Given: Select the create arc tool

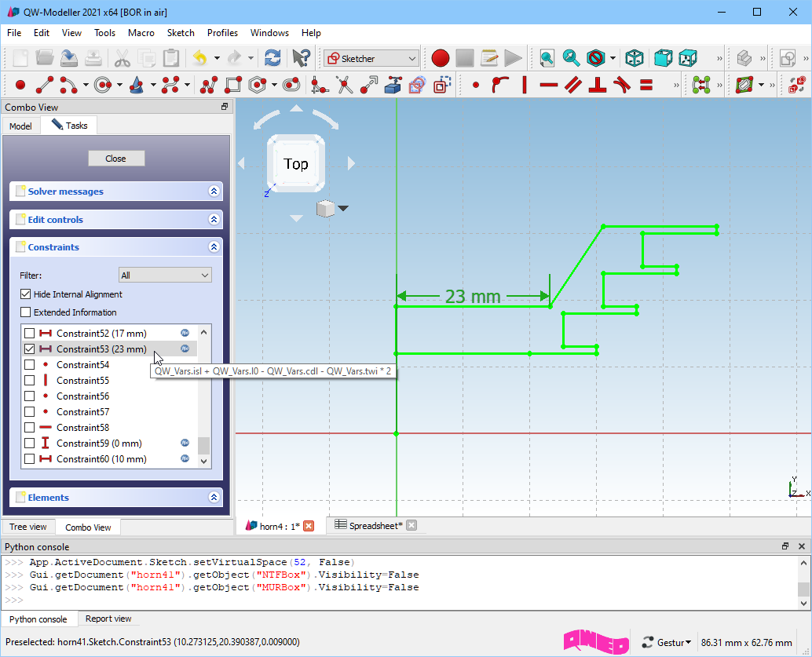Looking at the screenshot, I should 68,85.
